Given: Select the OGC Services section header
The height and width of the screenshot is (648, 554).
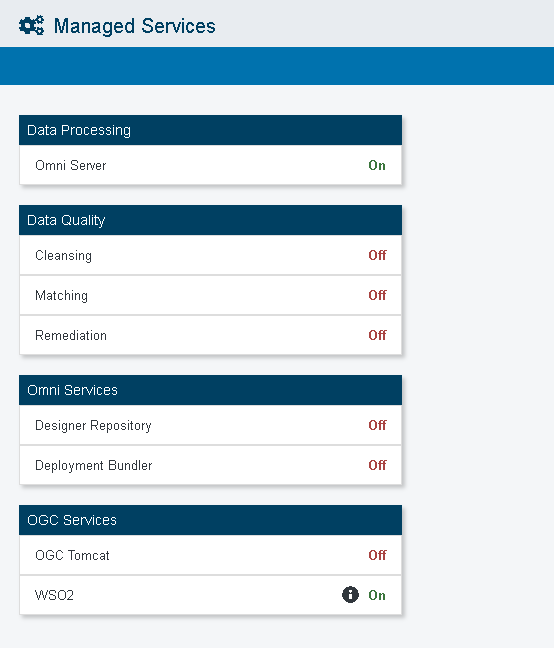Looking at the screenshot, I should 210,520.
